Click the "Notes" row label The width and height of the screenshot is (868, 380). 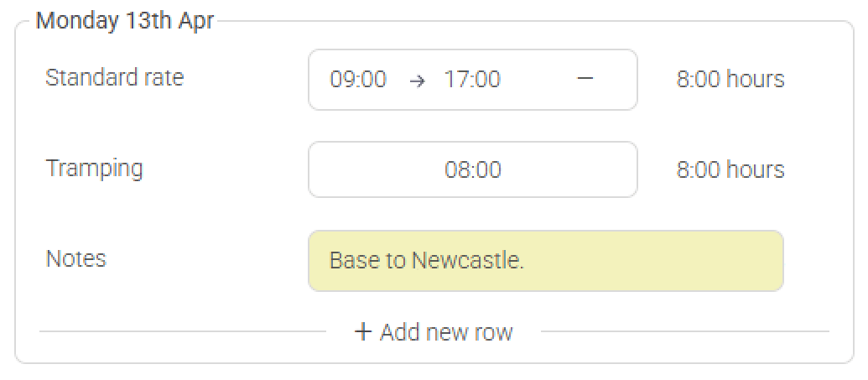coord(75,258)
